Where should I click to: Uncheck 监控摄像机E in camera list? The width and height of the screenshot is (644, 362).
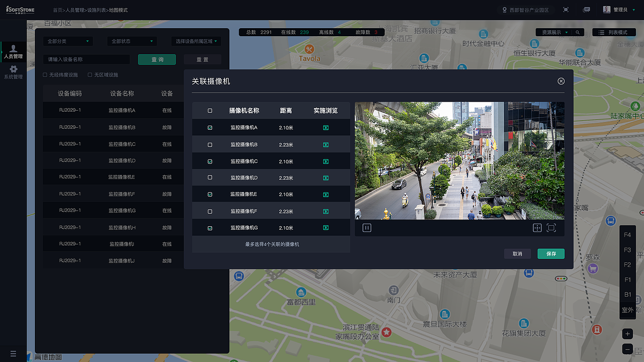[x=210, y=195]
